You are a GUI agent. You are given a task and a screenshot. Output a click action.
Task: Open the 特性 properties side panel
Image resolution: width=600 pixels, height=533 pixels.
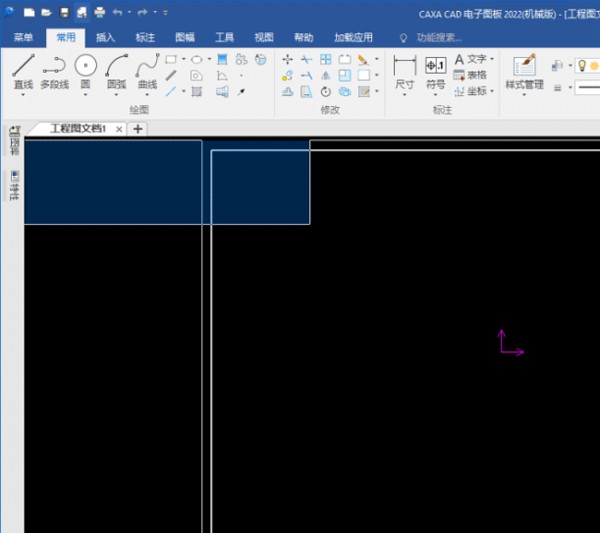click(14, 186)
